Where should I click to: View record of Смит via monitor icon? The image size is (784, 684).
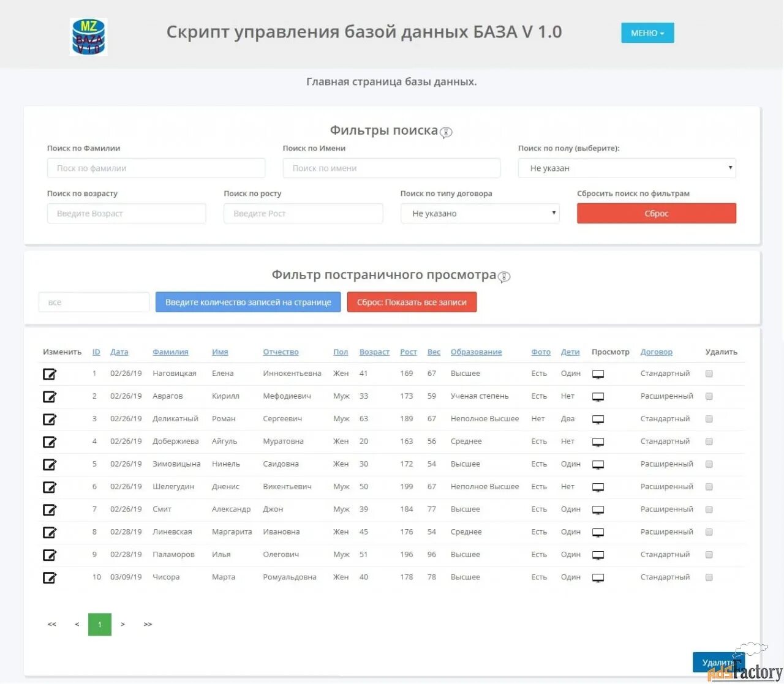click(x=598, y=511)
